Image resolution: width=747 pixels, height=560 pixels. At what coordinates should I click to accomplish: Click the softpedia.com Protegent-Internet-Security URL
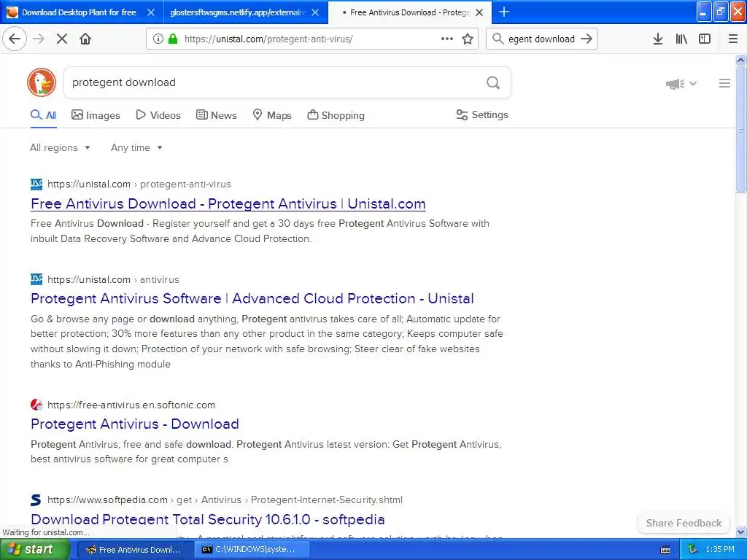tap(225, 499)
